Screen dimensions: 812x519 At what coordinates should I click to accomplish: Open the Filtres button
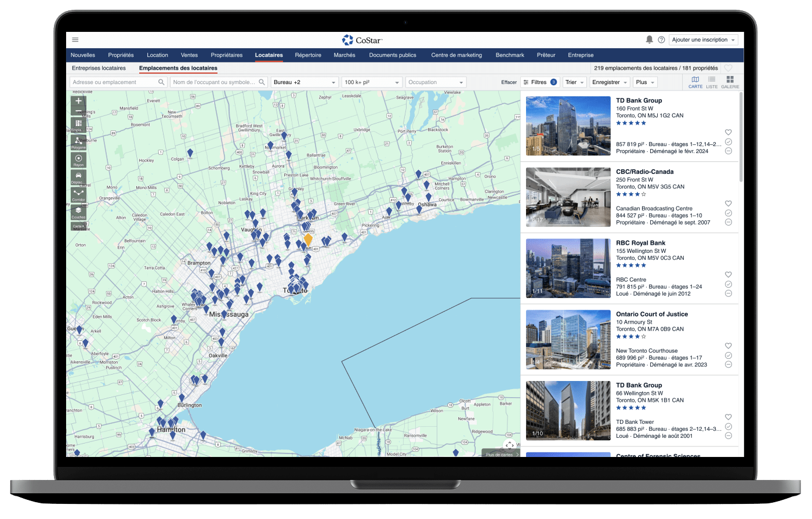(539, 82)
